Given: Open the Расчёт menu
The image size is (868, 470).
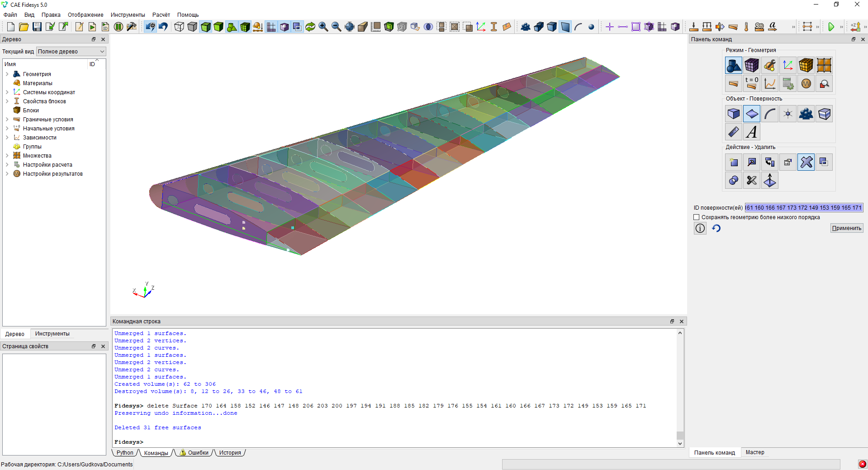Looking at the screenshot, I should (161, 15).
